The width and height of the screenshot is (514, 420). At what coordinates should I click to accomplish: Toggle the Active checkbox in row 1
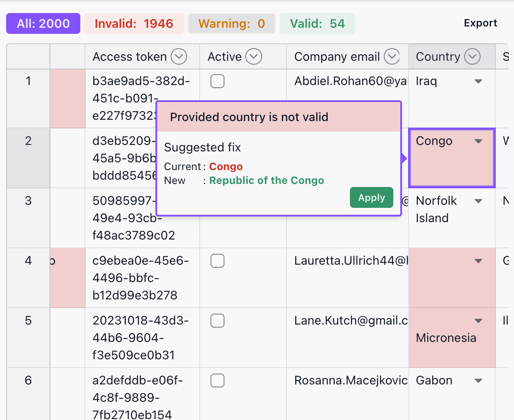(x=217, y=81)
